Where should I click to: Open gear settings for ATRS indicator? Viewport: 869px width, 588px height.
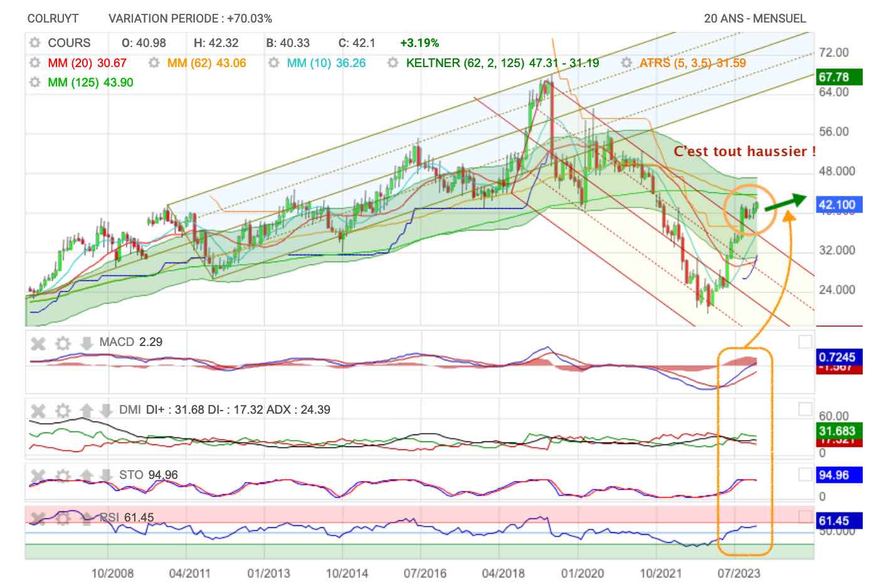(x=626, y=63)
